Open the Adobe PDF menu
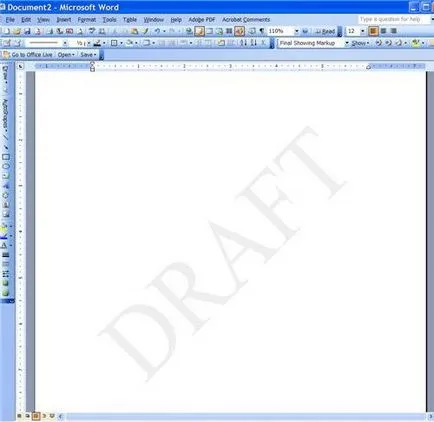Viewport: 434px width, 422px height. 202,20
